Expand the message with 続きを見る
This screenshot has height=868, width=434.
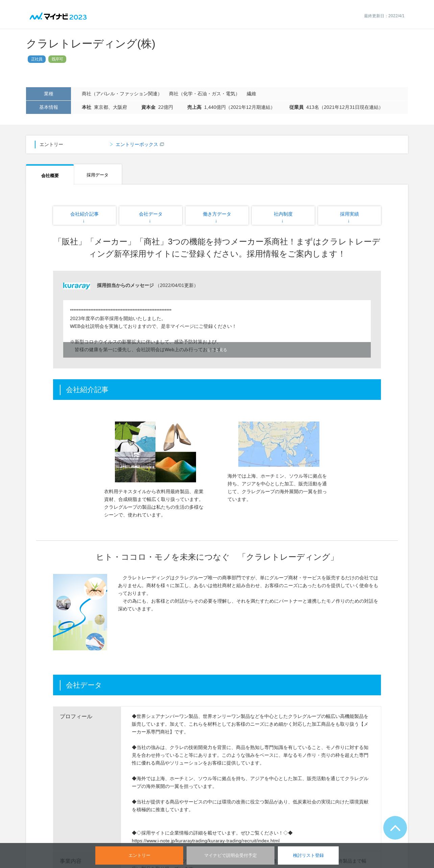pyautogui.click(x=217, y=350)
